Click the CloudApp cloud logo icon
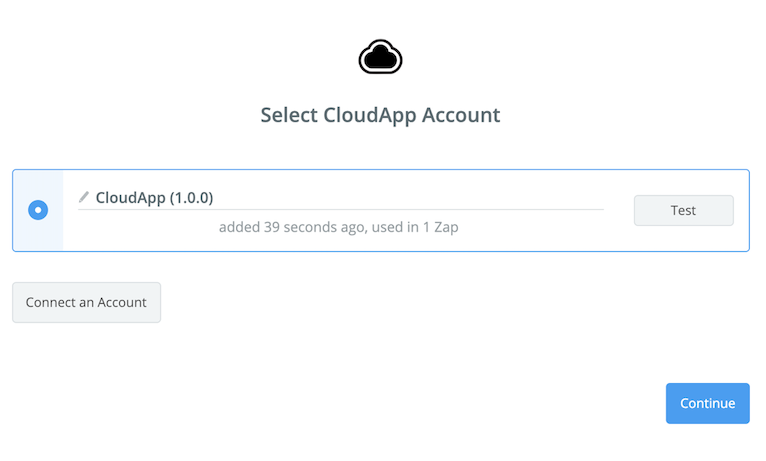Screen dimensions: 766x461 pyautogui.click(x=380, y=58)
